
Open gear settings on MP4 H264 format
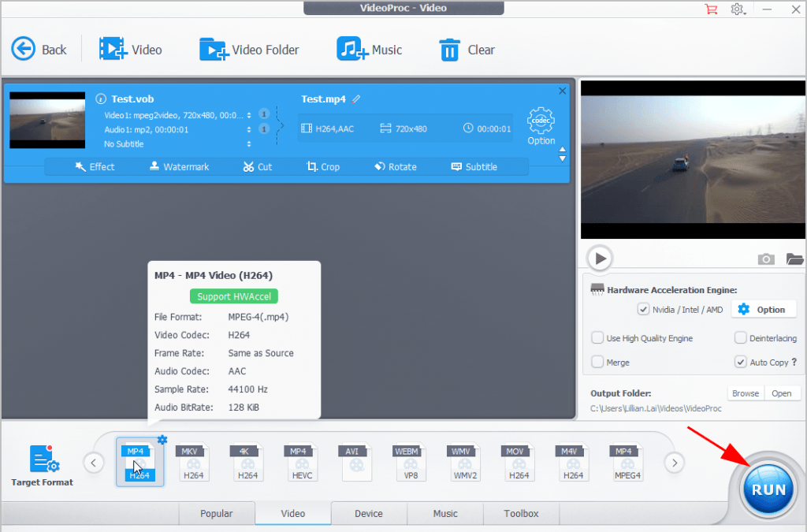(162, 440)
